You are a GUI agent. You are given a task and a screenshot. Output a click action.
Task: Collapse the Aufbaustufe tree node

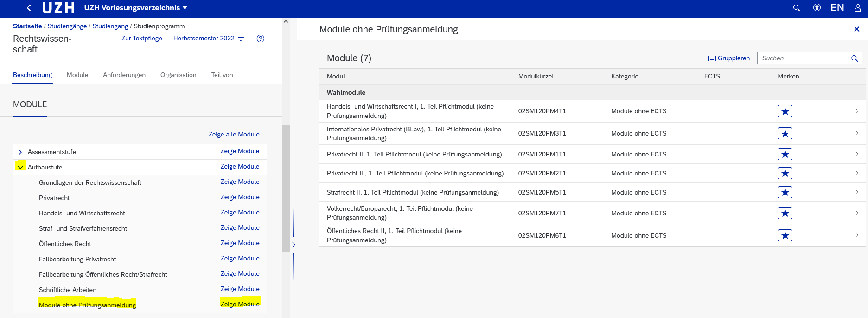(x=20, y=167)
